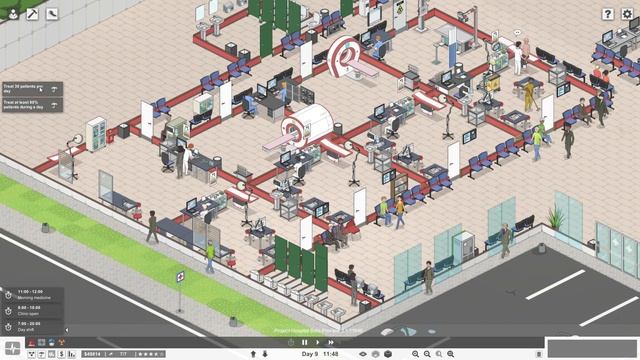Image resolution: width=640 pixels, height=360 pixels.
Task: Click the money and rating status bar
Action: (x=124, y=354)
